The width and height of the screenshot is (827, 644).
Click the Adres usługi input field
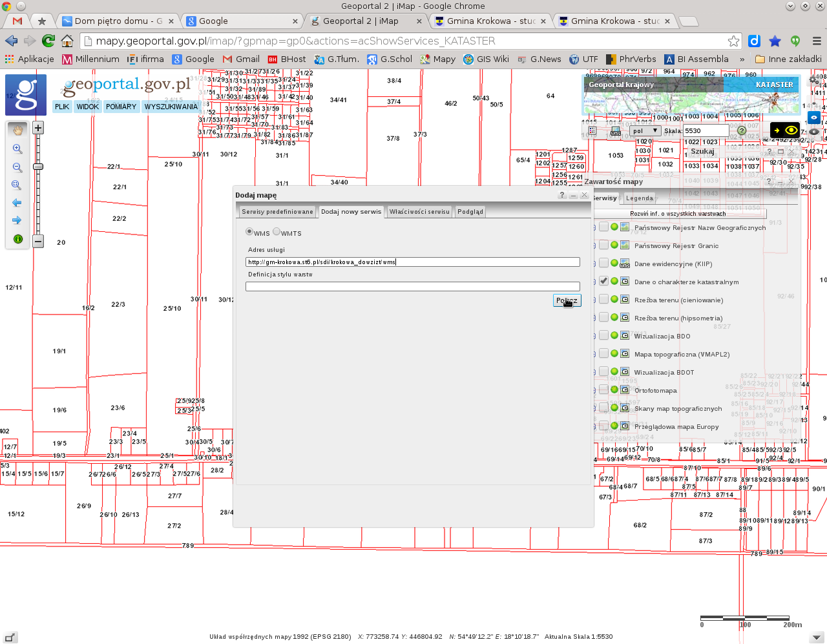click(x=413, y=262)
